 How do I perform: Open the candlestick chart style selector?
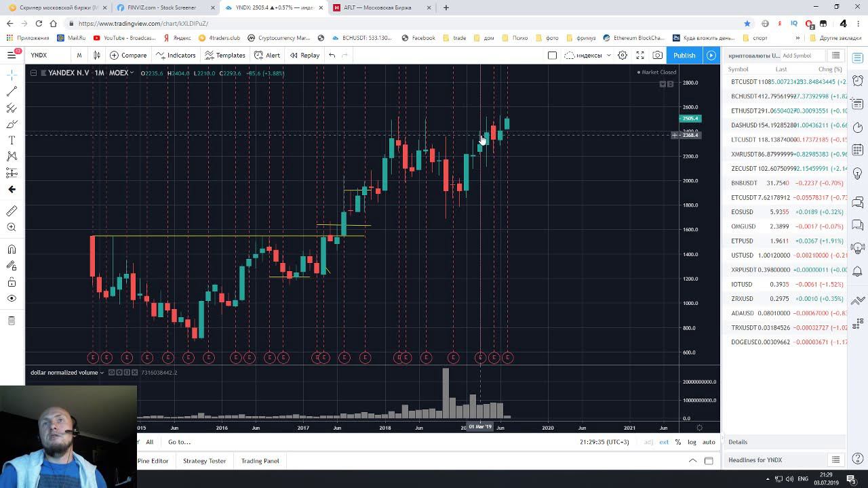(x=97, y=55)
